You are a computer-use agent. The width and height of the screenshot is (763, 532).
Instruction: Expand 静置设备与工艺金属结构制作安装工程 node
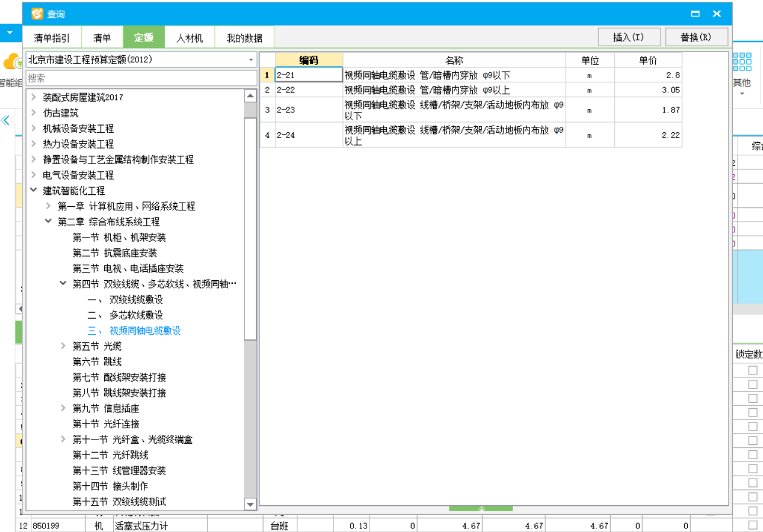coord(34,159)
